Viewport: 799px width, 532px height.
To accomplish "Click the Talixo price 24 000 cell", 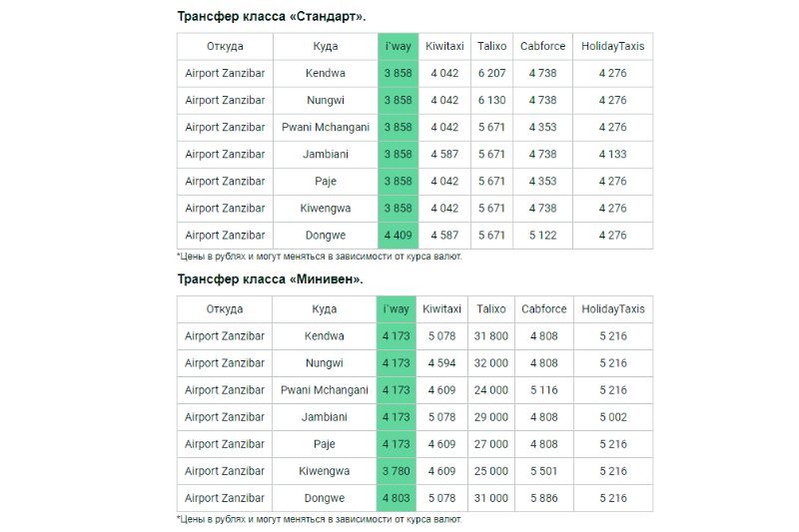I will pos(491,389).
